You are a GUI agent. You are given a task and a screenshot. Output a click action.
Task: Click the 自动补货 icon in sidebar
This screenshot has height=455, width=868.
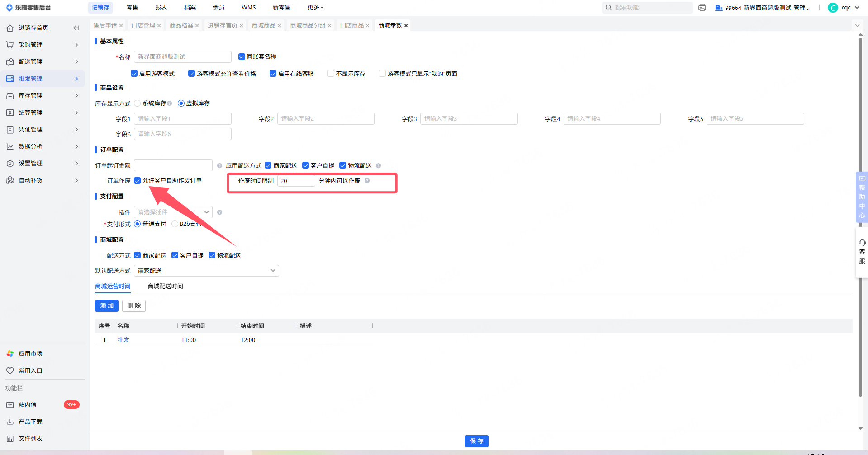(x=10, y=180)
